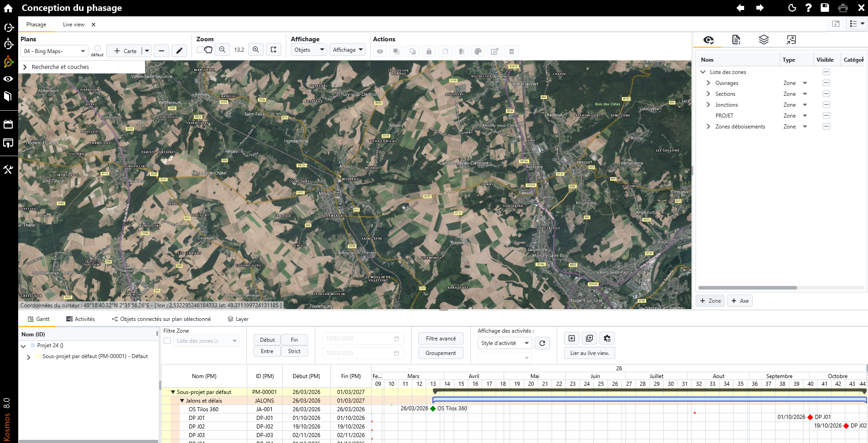Click the fit-to-extent zoom icon
The height and width of the screenshot is (443, 868).
click(x=274, y=50)
